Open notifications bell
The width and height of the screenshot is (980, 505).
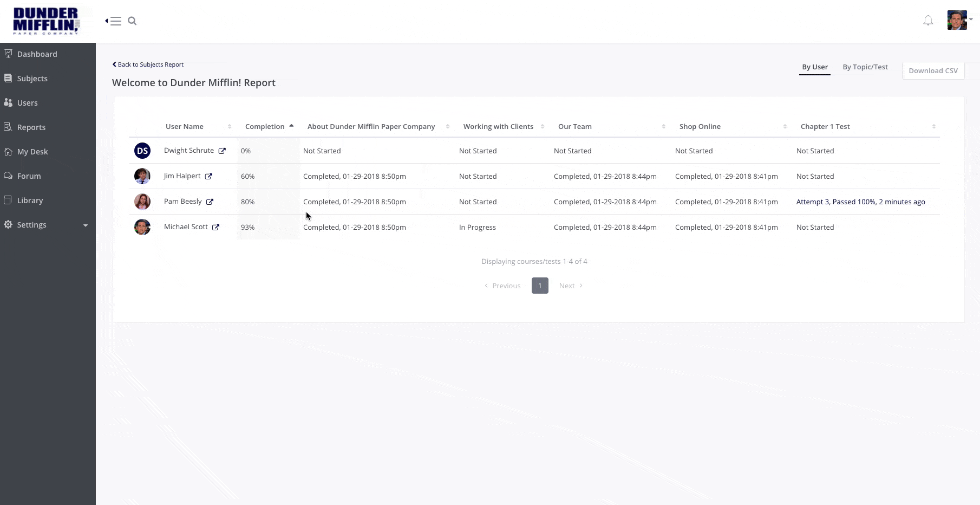click(x=928, y=21)
